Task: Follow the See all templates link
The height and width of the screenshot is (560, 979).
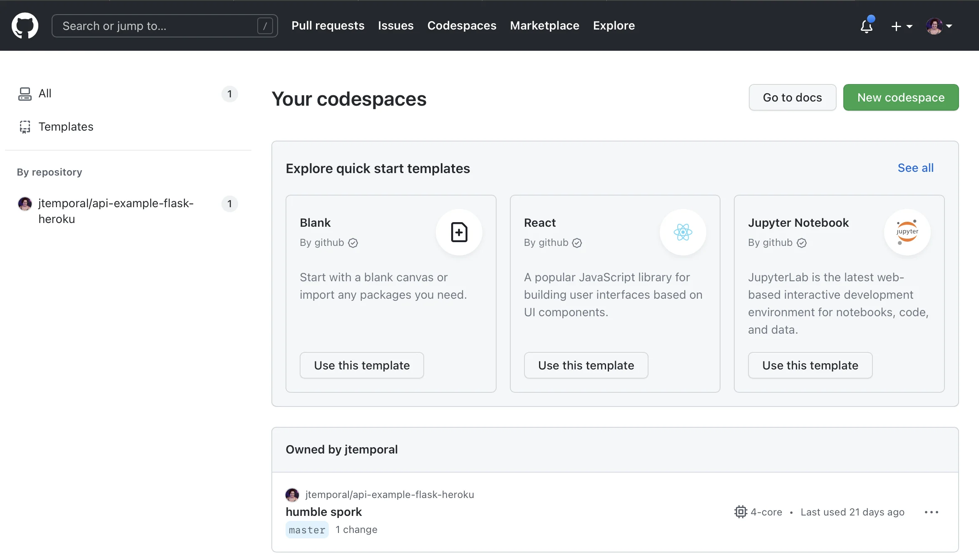Action: coord(915,168)
